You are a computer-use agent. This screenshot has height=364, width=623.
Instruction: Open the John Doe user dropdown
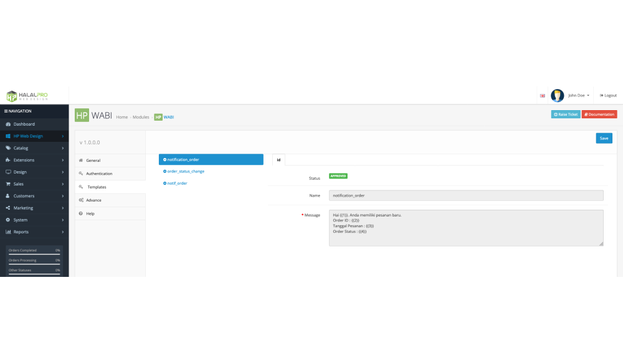tap(578, 96)
